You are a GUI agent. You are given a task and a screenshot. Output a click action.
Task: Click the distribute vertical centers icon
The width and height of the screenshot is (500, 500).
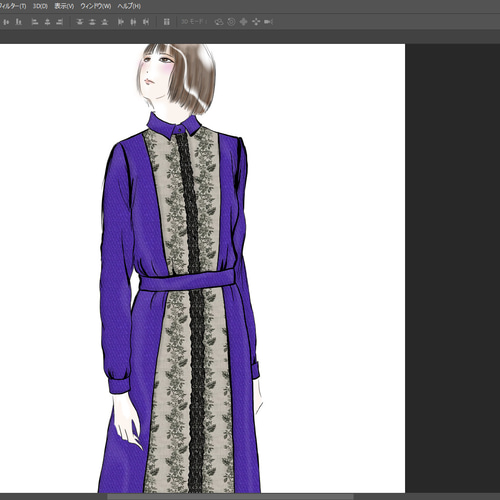(92, 22)
